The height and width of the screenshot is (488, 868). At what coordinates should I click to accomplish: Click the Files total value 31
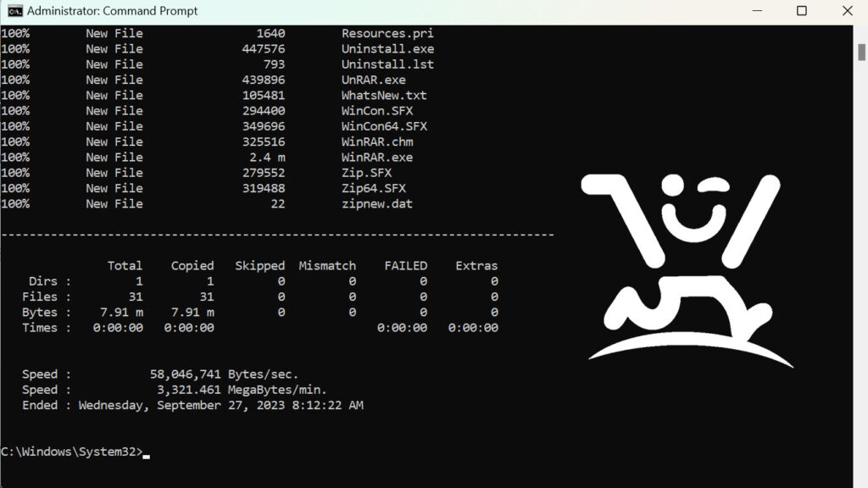(136, 297)
